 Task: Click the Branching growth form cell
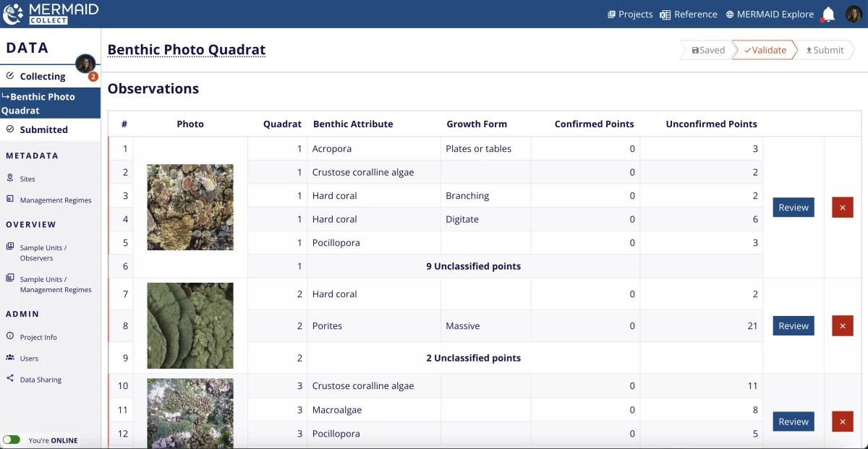485,196
